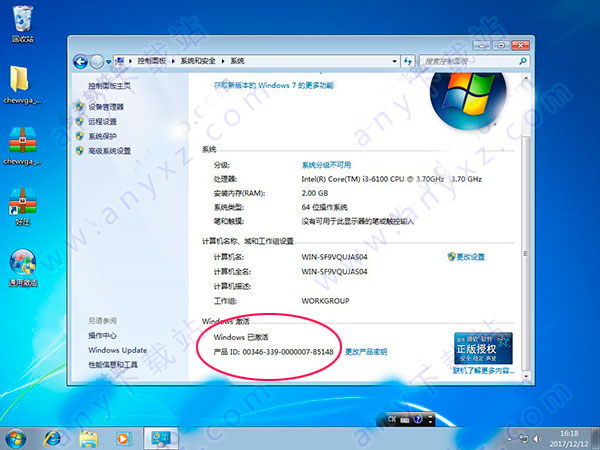The image size is (600, 450).
Task: Open link for more Windows 7 features
Action: (274, 85)
